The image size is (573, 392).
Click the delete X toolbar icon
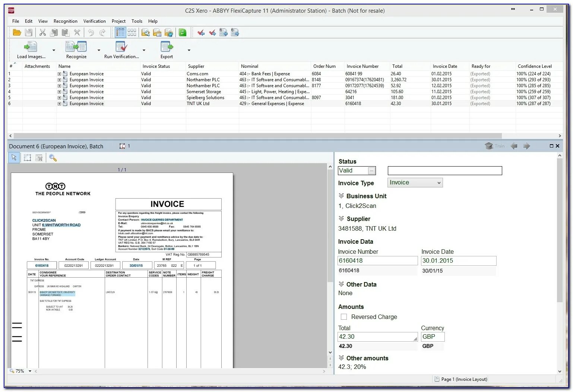click(77, 33)
